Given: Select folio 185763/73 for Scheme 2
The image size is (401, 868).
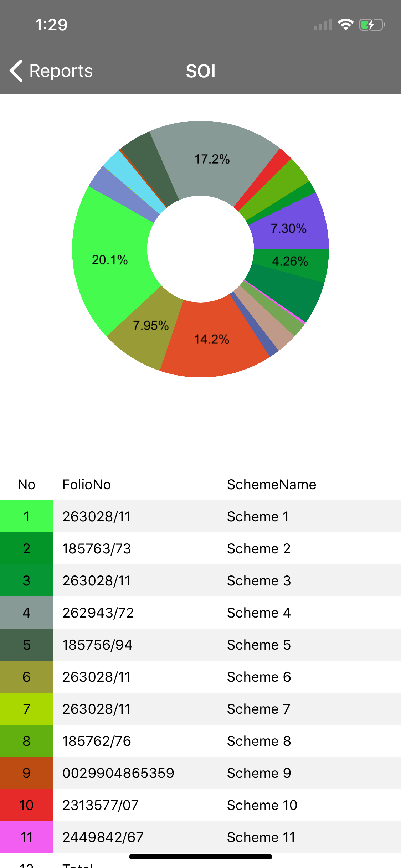Looking at the screenshot, I should tap(96, 548).
